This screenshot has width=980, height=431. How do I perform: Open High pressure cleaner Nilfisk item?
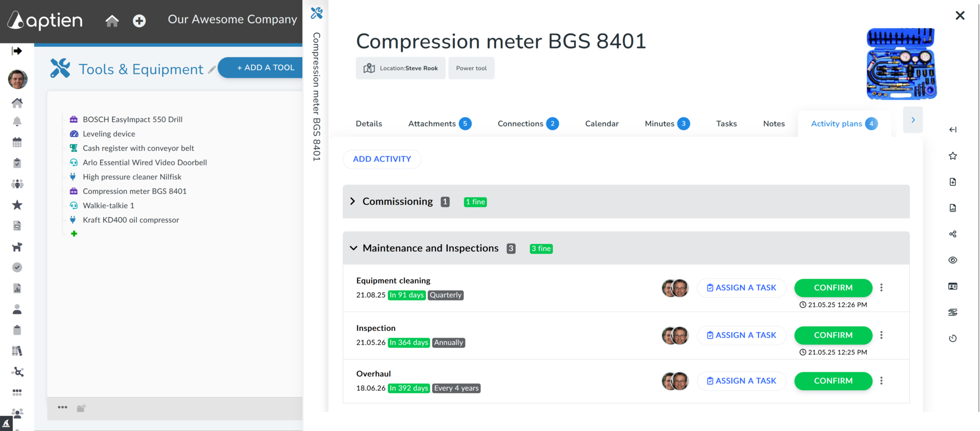(132, 177)
